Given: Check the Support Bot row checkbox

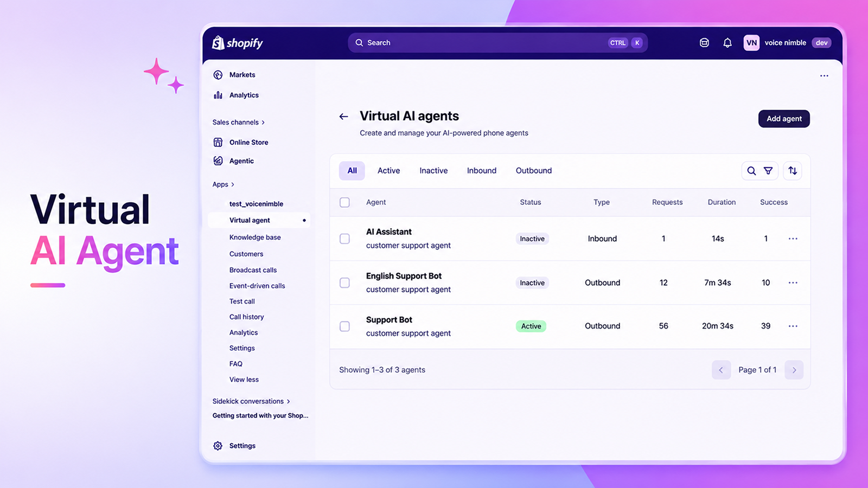Looking at the screenshot, I should pos(344,326).
